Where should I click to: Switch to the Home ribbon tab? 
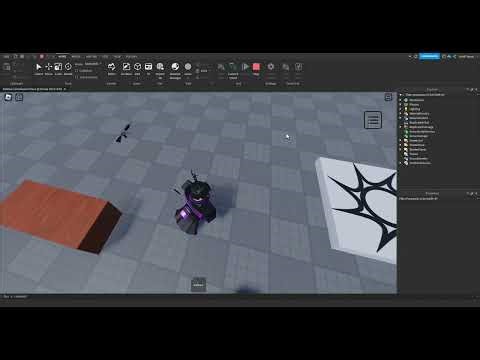62,56
